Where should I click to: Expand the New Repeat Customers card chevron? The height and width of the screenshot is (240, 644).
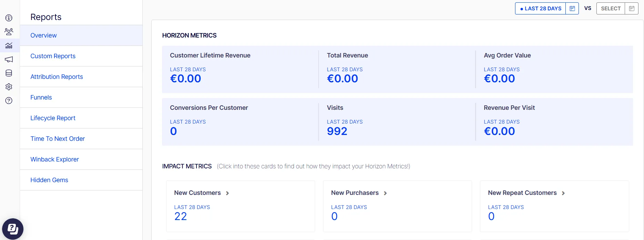[563, 193]
